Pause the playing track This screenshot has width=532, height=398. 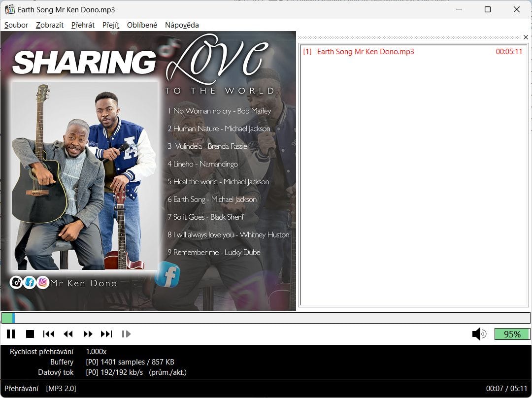tap(11, 334)
